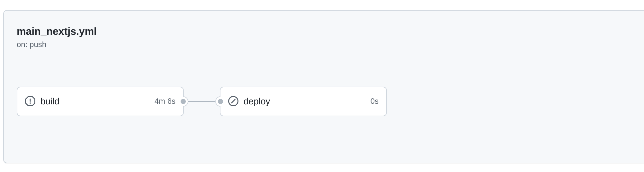This screenshot has height=172, width=644.
Task: Click empty canvas below the build card
Action: 100,139
